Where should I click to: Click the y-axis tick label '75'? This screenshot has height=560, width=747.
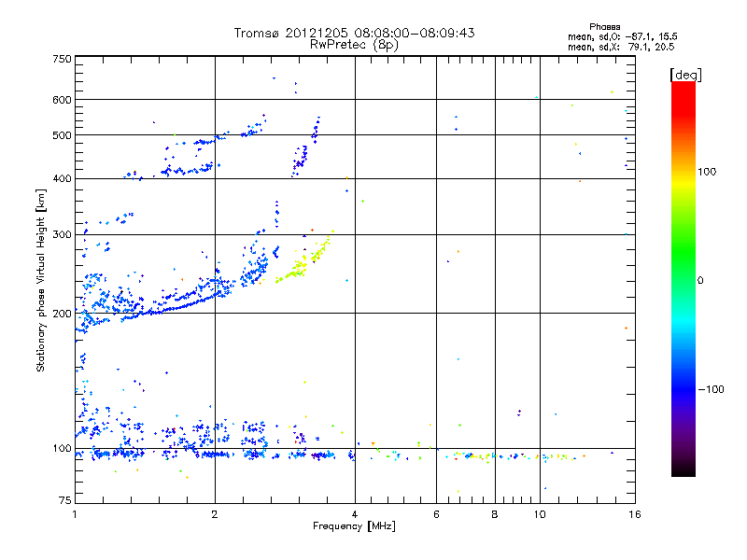click(x=65, y=500)
